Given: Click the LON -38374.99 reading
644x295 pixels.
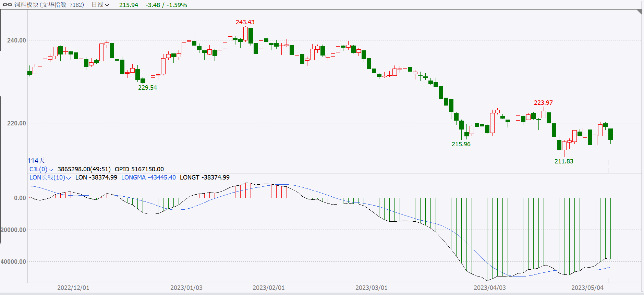Looking at the screenshot, I should coord(96,177).
